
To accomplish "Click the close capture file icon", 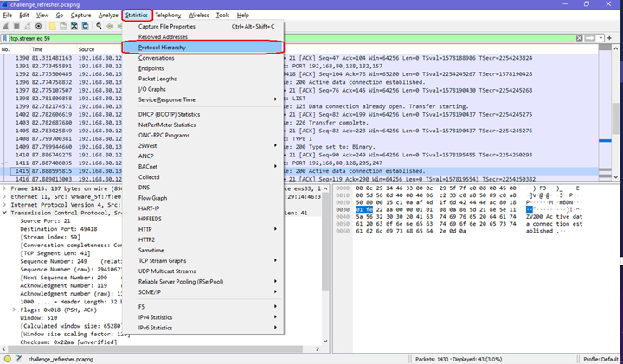I will [x=74, y=26].
